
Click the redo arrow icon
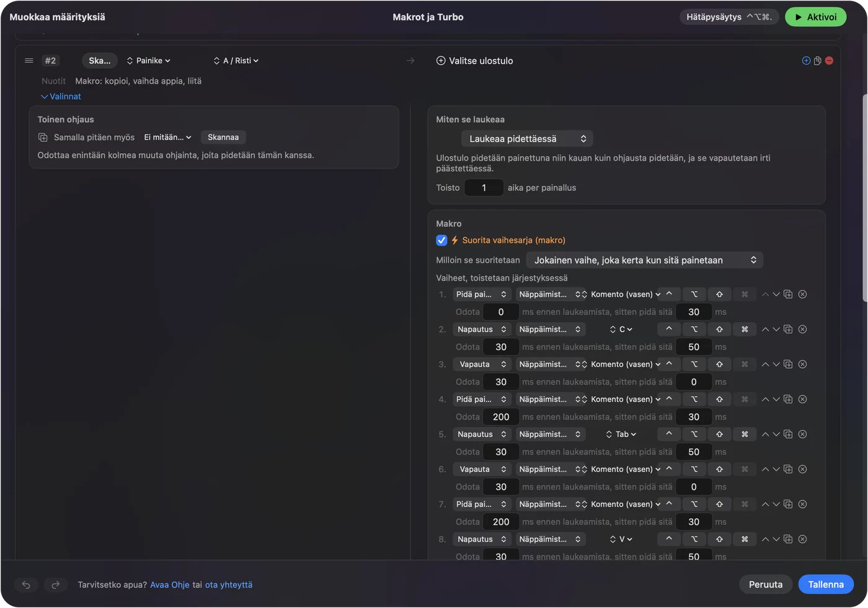(55, 584)
